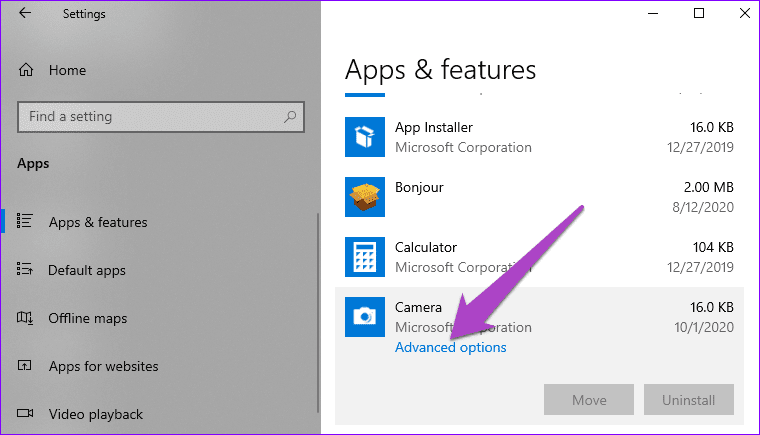This screenshot has width=760, height=435.
Task: Maximize the Settings window
Action: 699,14
